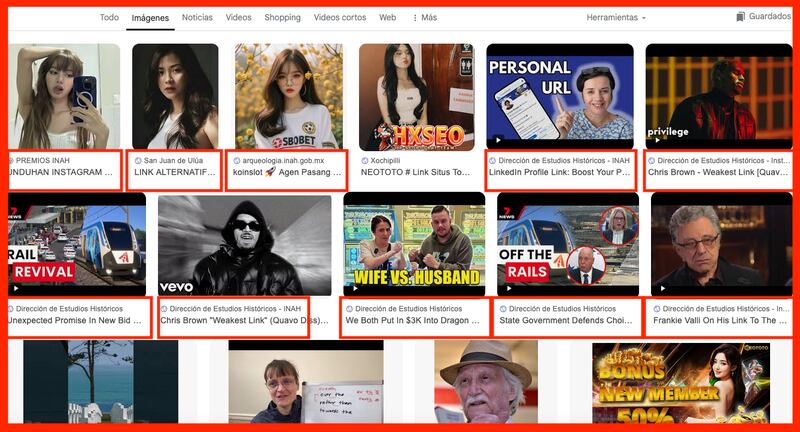Open the RAIL REVIVAL news thumbnail

tap(77, 244)
